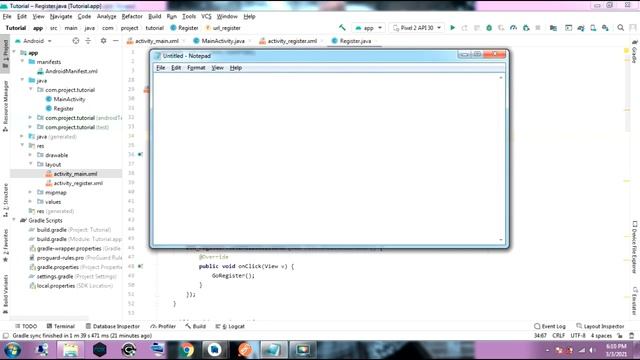Image resolution: width=640 pixels, height=360 pixels.
Task: Toggle the Favorites side tab
Action: (x=5, y=245)
